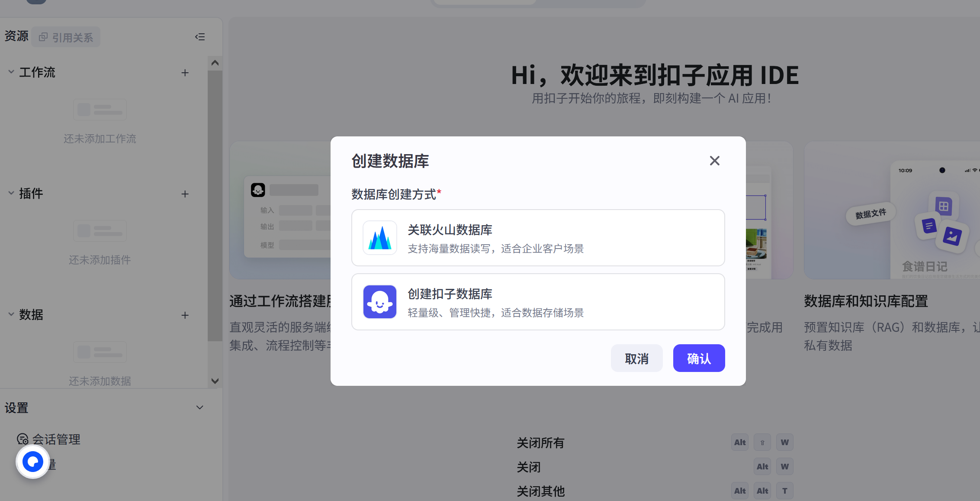Open the workflow card thumbnail
The image size is (980, 501).
click(x=280, y=210)
